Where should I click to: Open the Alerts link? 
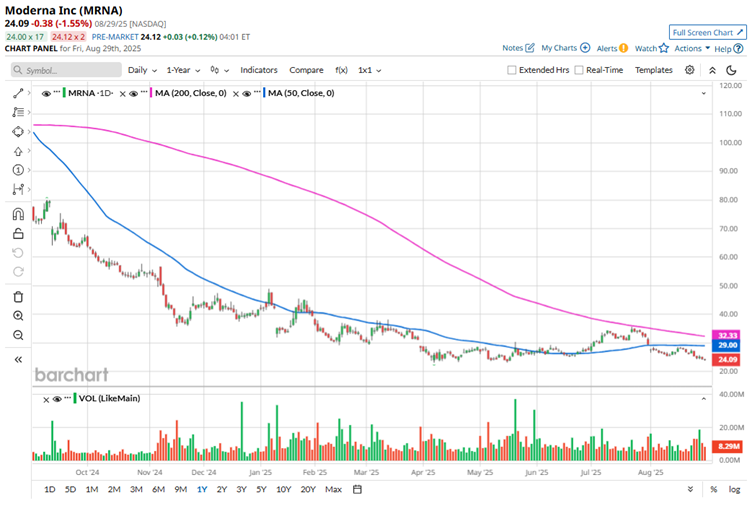coord(612,48)
